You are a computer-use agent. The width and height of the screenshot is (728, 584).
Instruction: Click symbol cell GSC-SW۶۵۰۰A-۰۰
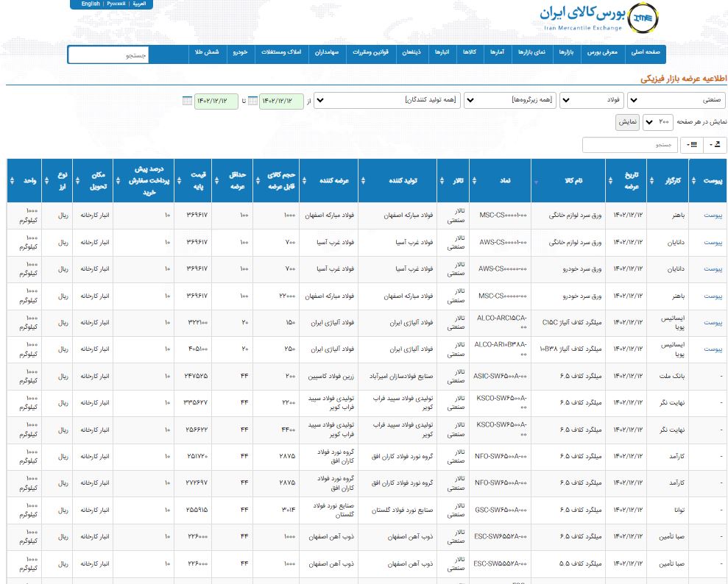click(501, 510)
